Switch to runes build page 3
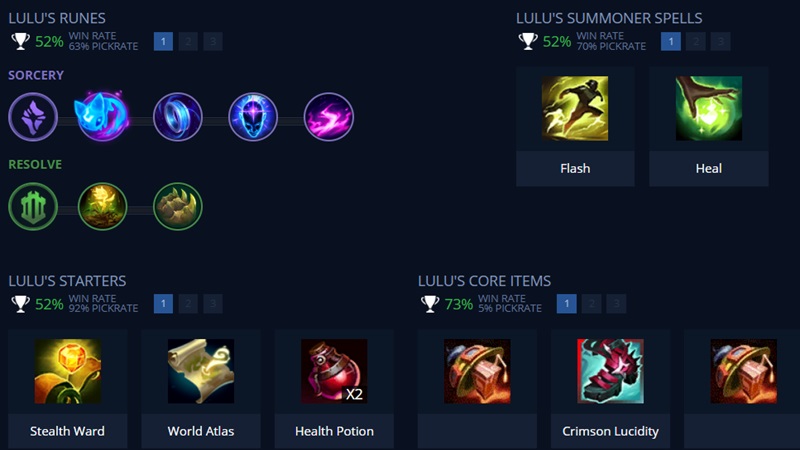The width and height of the screenshot is (800, 450). (x=213, y=41)
